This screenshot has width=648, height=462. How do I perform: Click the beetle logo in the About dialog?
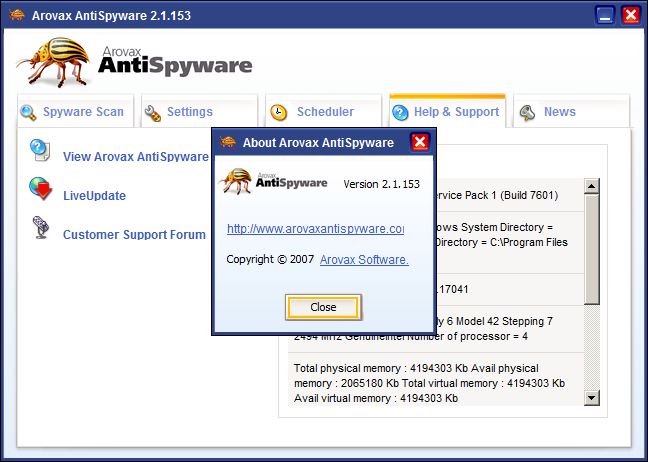coord(236,181)
